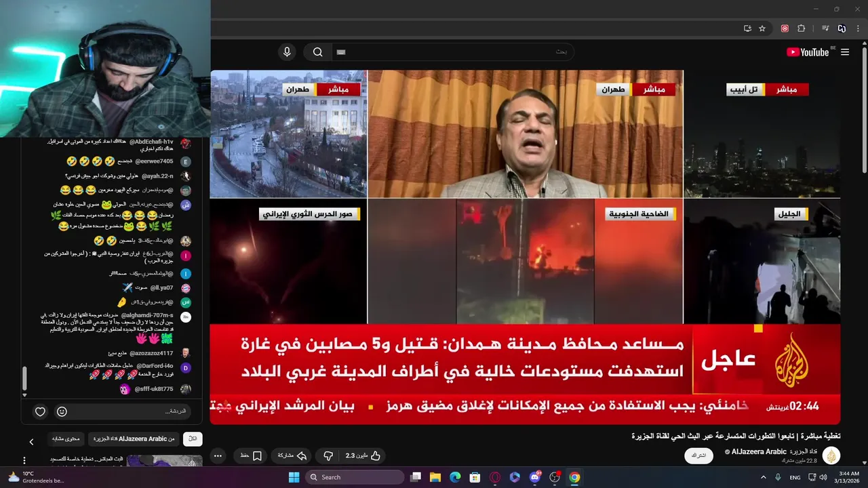Open volume speaker icon in tray
868x488 pixels.
pos(823,477)
